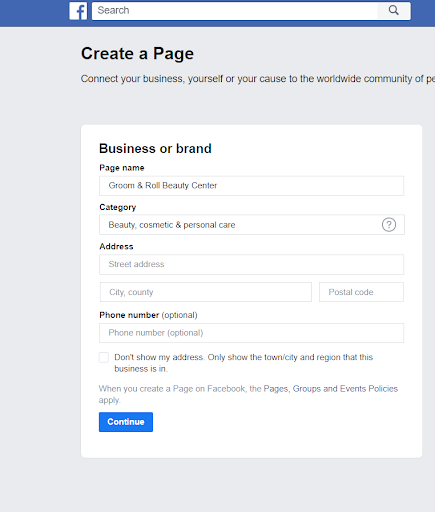Click the Facebook logo icon
This screenshot has width=435, height=512.
pyautogui.click(x=78, y=11)
